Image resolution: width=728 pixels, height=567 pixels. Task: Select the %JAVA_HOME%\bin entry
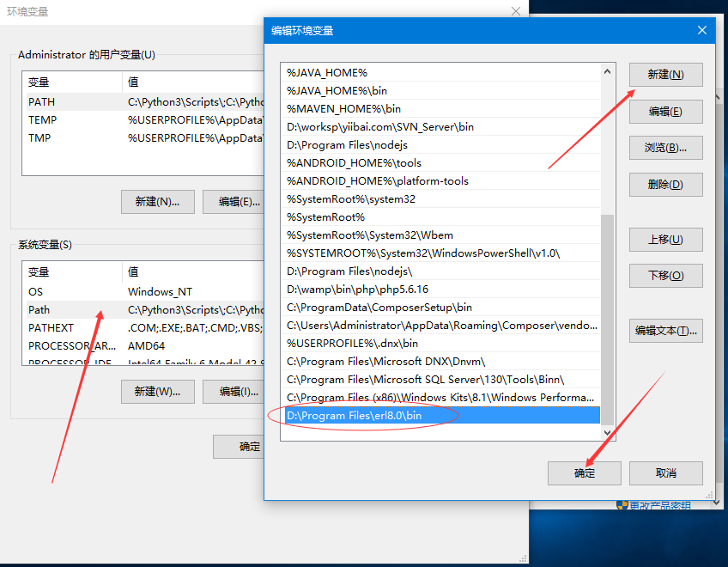point(440,90)
